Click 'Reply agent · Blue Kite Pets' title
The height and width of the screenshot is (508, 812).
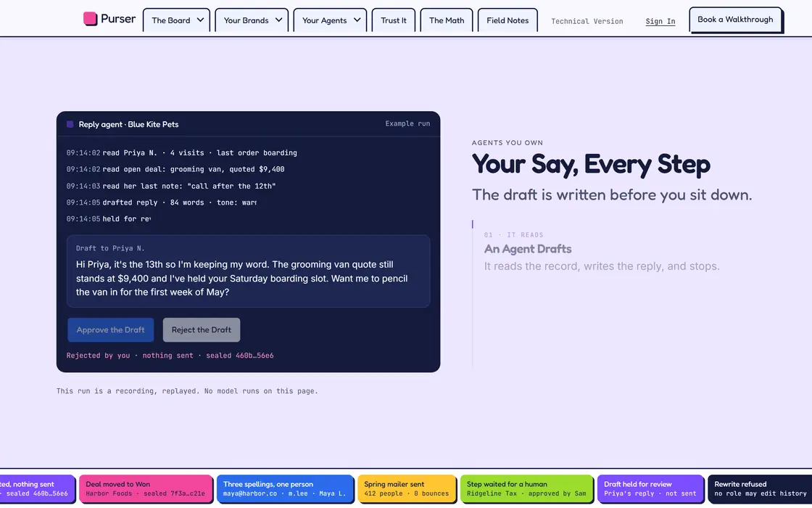[128, 124]
